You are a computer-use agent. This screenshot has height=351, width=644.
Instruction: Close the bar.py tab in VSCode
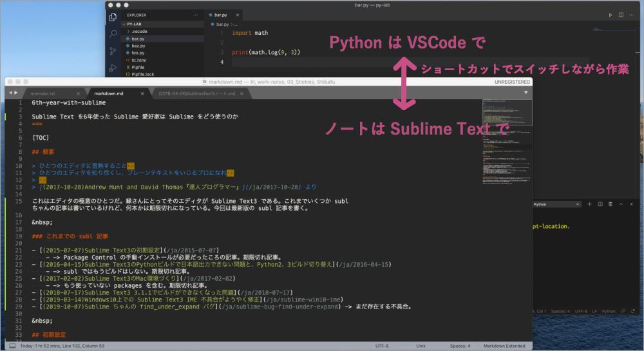click(238, 15)
